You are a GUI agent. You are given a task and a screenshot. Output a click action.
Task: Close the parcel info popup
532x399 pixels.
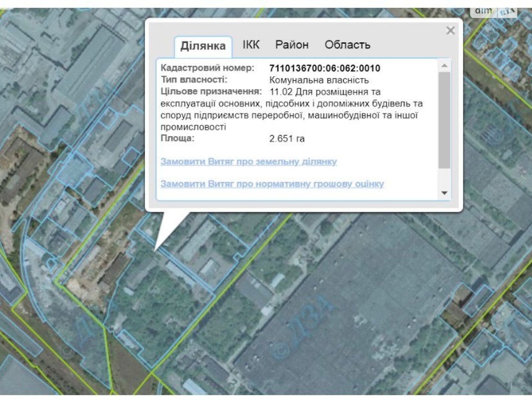(450, 31)
